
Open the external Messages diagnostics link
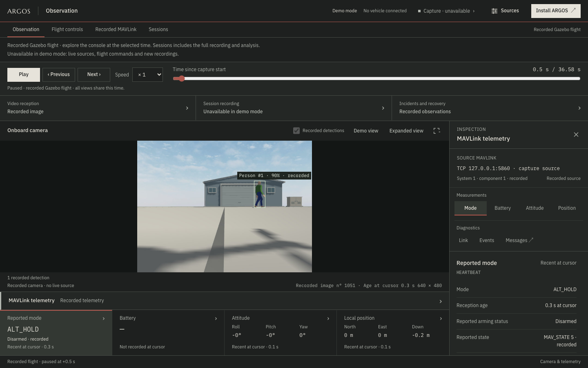click(519, 240)
